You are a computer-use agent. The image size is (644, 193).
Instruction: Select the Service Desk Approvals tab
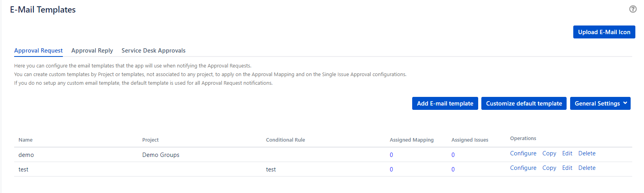[153, 51]
